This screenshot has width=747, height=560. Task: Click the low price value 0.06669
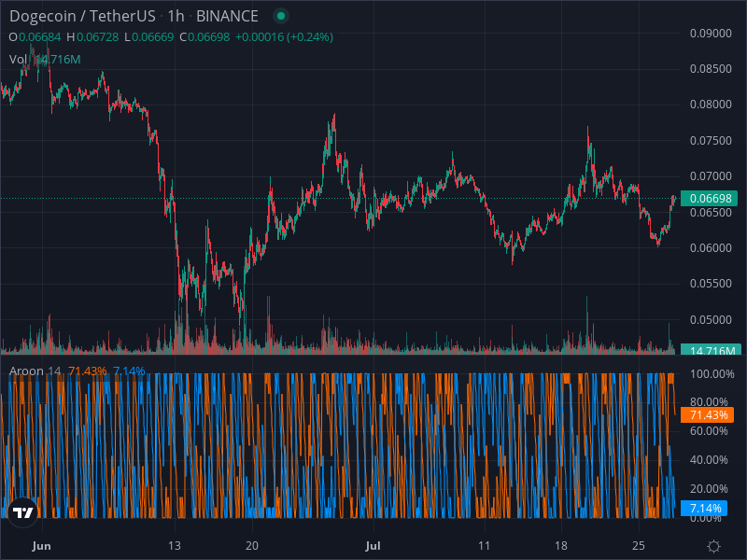152,37
